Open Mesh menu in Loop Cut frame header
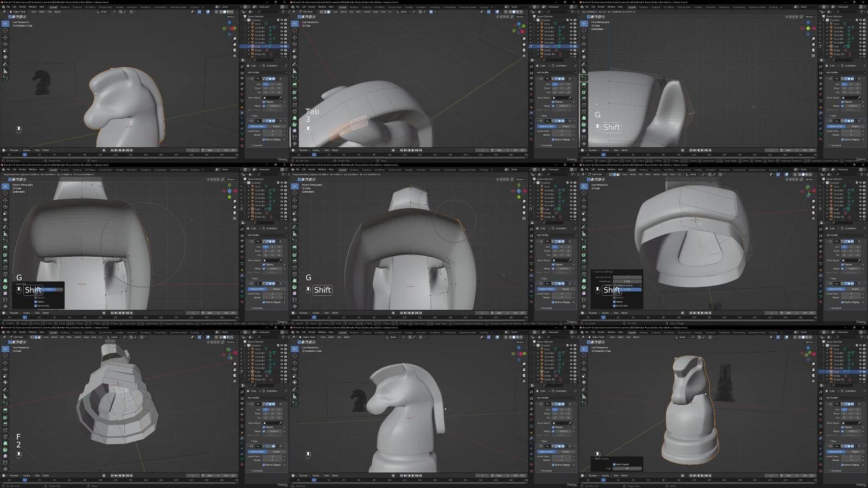The width and height of the screenshot is (868, 488). pos(648,174)
